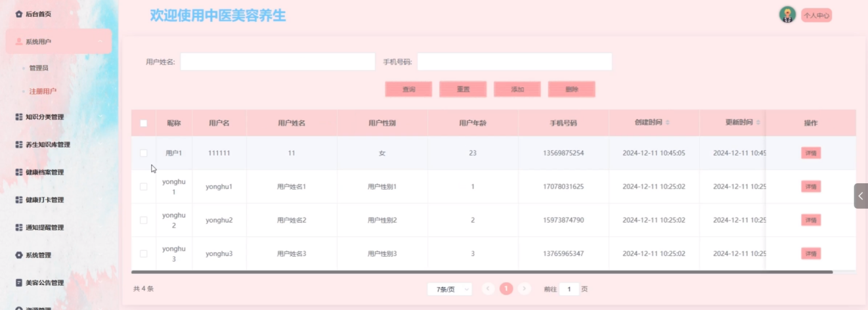
Task: Click 详情 button for yonghu2 row
Action: pos(811,220)
